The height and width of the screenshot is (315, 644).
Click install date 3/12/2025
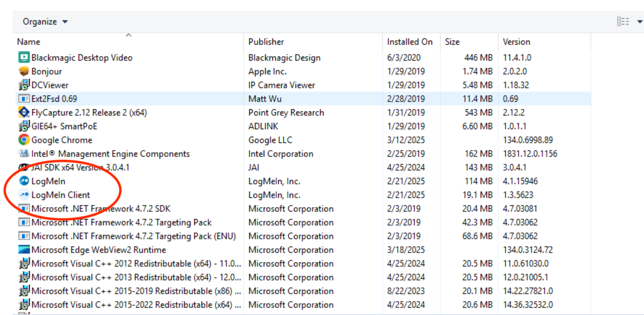coord(406,140)
